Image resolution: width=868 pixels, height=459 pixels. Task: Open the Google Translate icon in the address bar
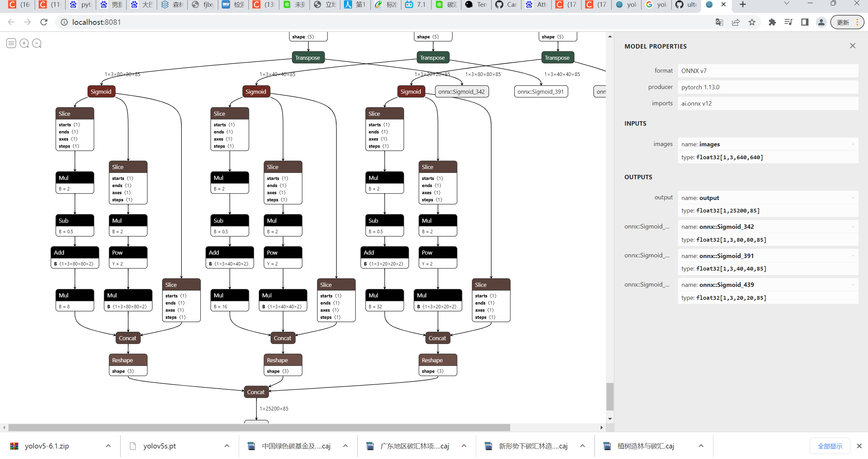pyautogui.click(x=719, y=22)
